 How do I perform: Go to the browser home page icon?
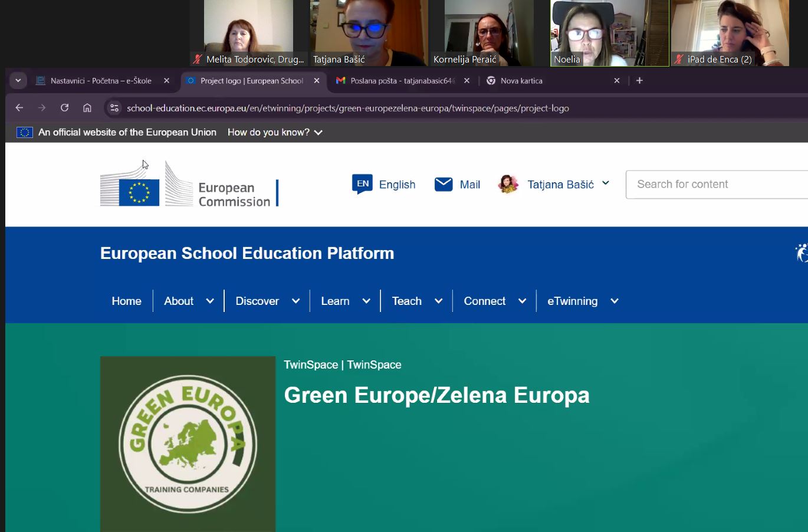tap(87, 108)
